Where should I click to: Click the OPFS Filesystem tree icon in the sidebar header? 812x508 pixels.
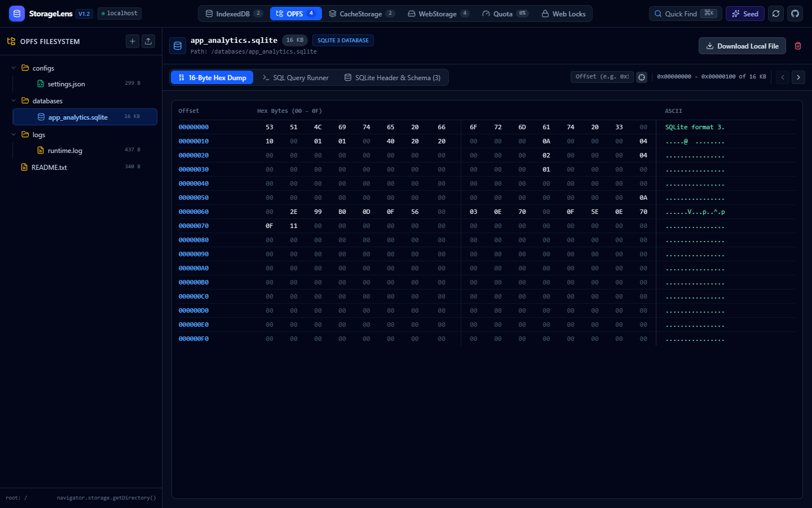tap(11, 41)
